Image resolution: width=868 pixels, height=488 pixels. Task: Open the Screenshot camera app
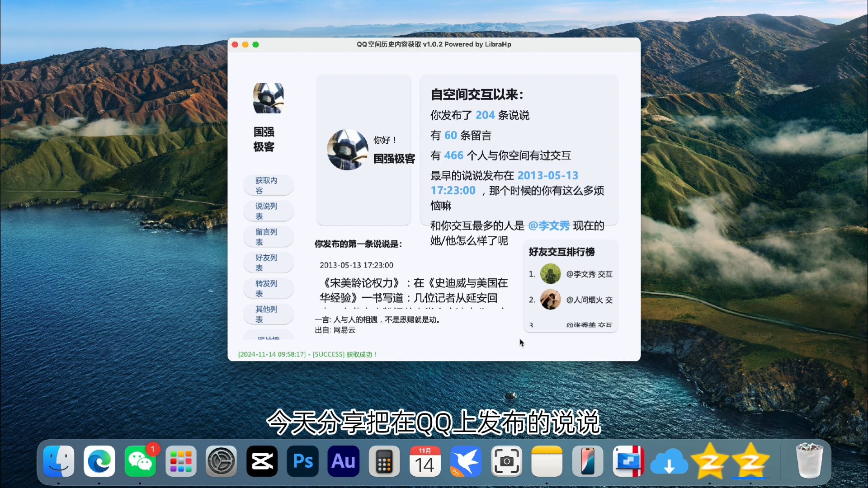tap(506, 461)
